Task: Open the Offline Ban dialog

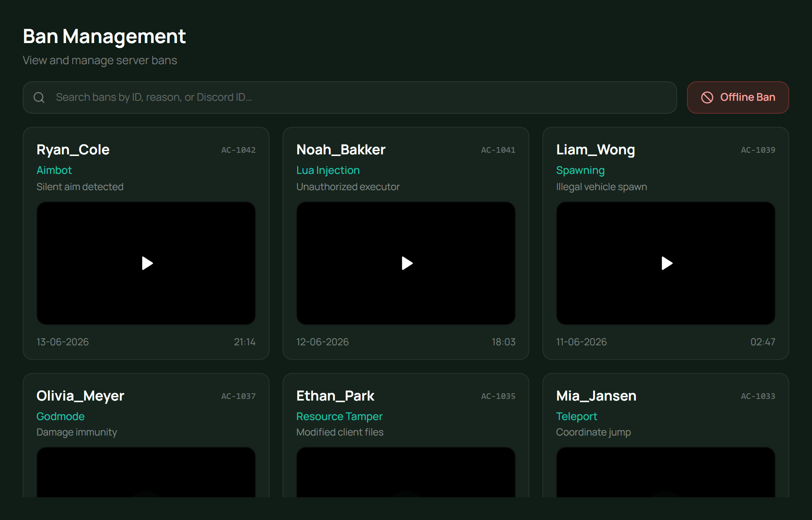Action: [738, 97]
